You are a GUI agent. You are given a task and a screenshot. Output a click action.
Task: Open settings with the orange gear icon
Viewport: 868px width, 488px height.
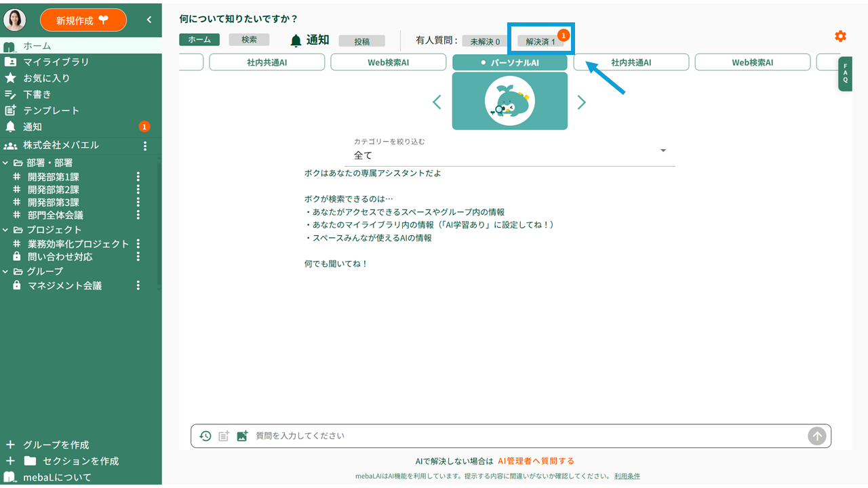[841, 37]
